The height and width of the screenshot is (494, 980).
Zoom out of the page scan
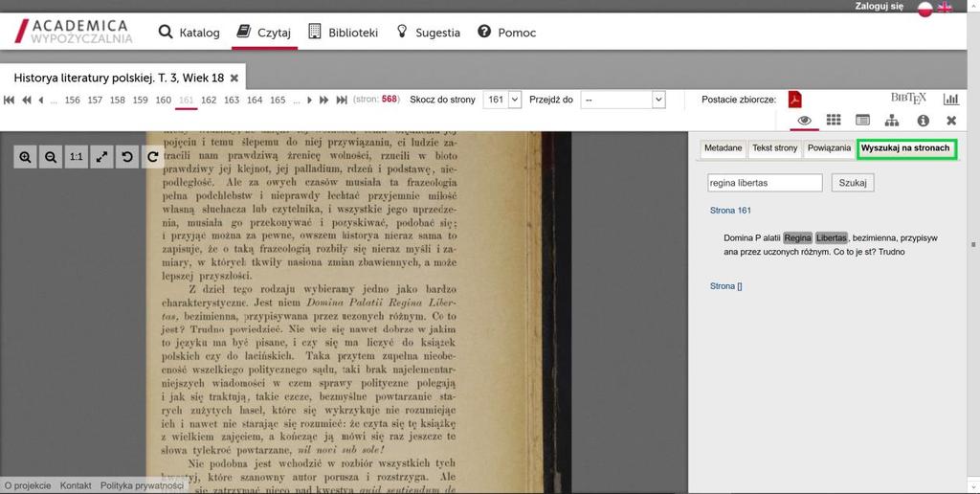(x=51, y=157)
